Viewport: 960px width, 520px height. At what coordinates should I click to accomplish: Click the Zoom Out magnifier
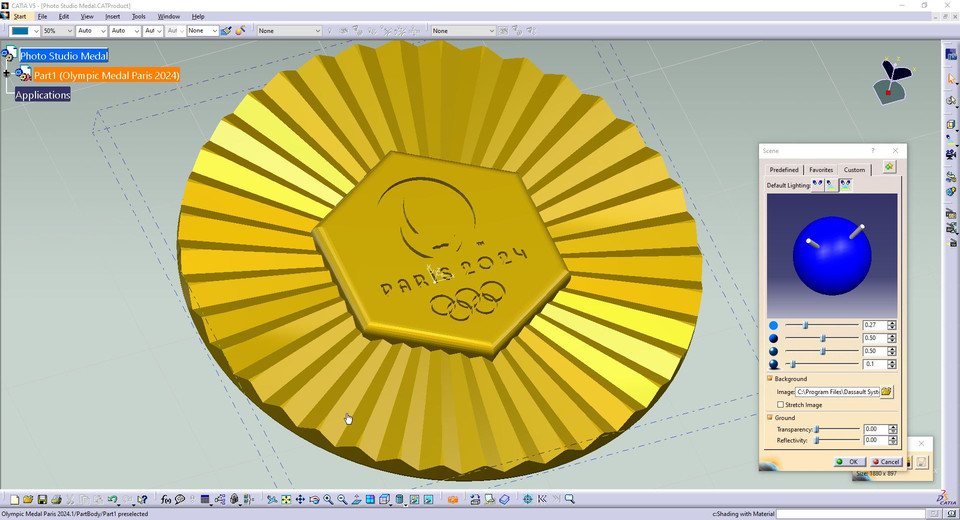pos(342,500)
